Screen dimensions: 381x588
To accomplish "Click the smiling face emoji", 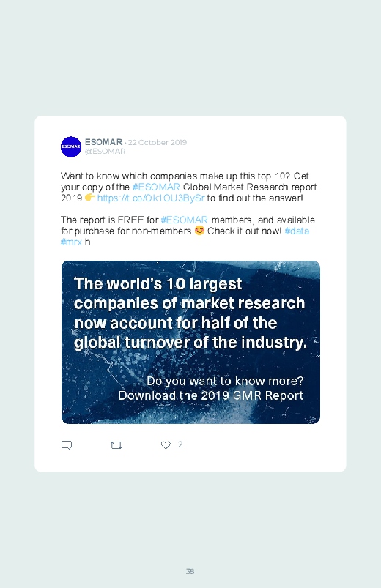I will coord(199,230).
